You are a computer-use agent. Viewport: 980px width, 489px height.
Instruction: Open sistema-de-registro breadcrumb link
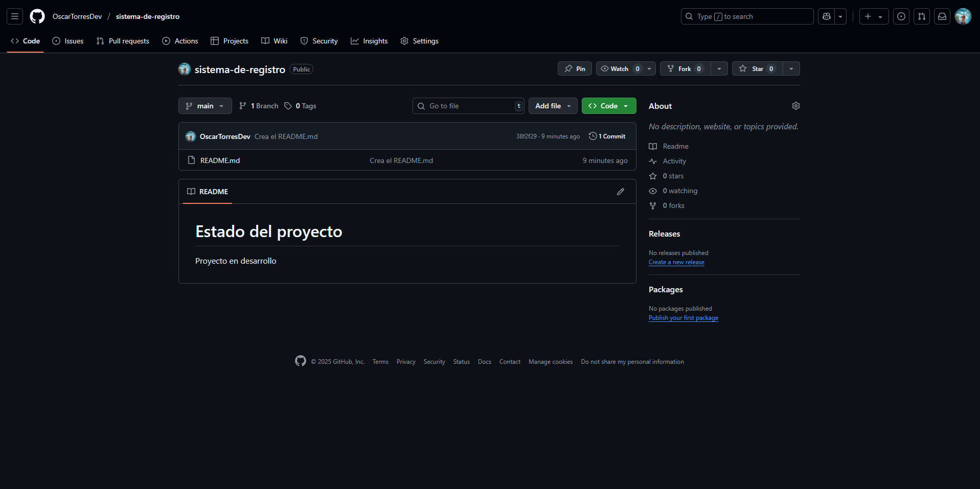(x=148, y=16)
